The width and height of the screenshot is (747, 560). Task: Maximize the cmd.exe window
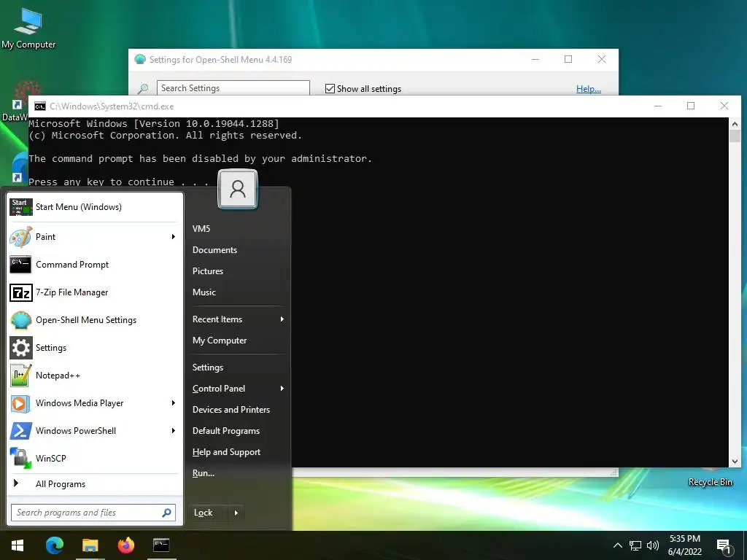tap(691, 106)
